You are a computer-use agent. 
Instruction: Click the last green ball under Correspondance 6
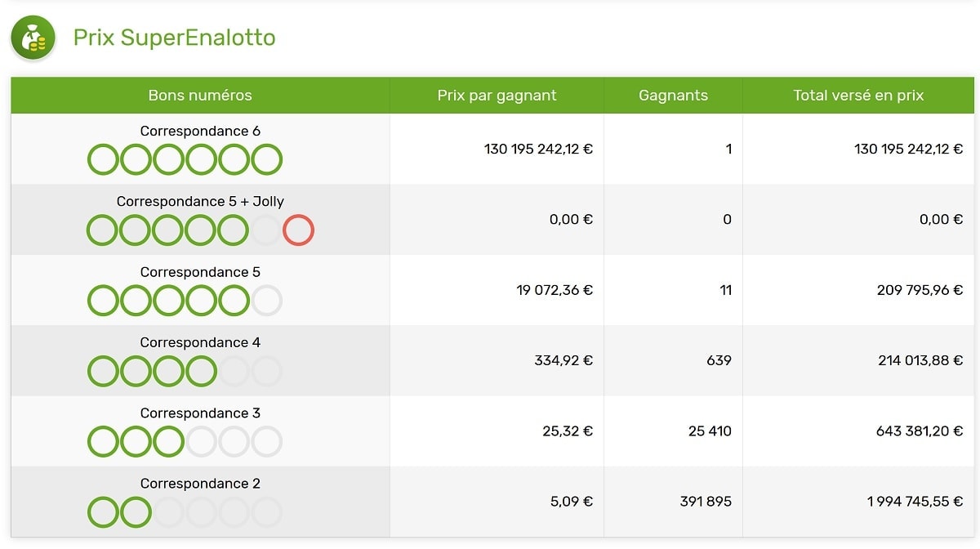click(x=266, y=159)
